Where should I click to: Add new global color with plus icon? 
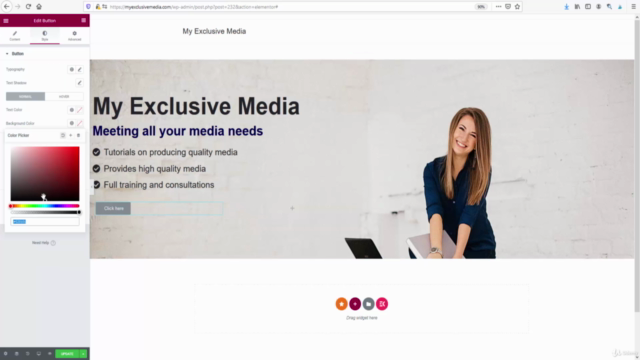click(x=71, y=135)
